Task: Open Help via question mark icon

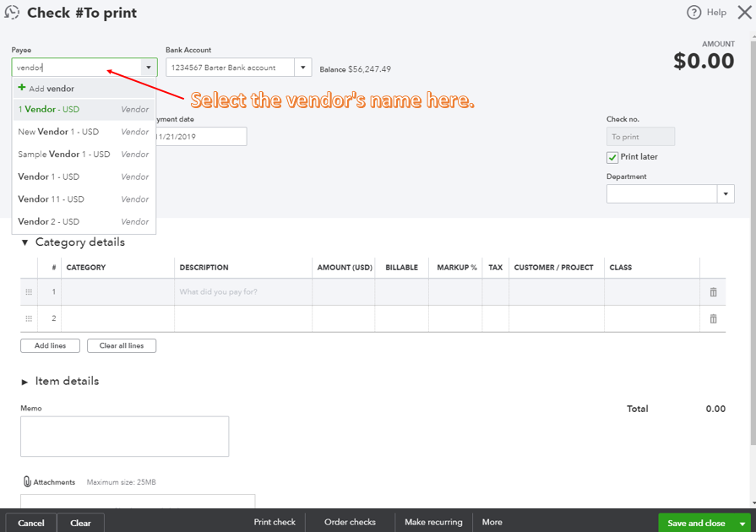Action: [693, 13]
